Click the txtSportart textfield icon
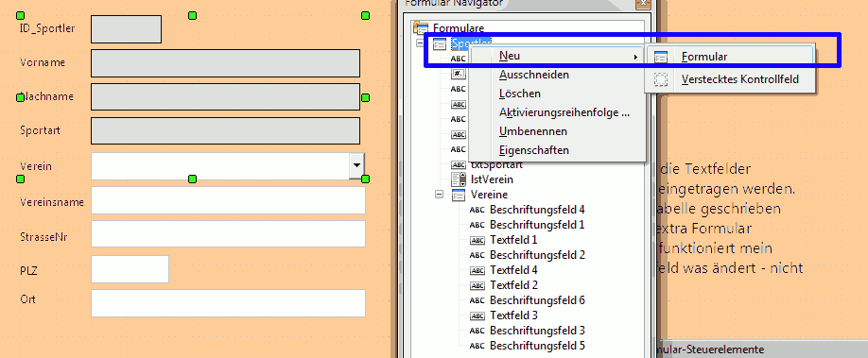868x358 pixels. pyautogui.click(x=459, y=165)
